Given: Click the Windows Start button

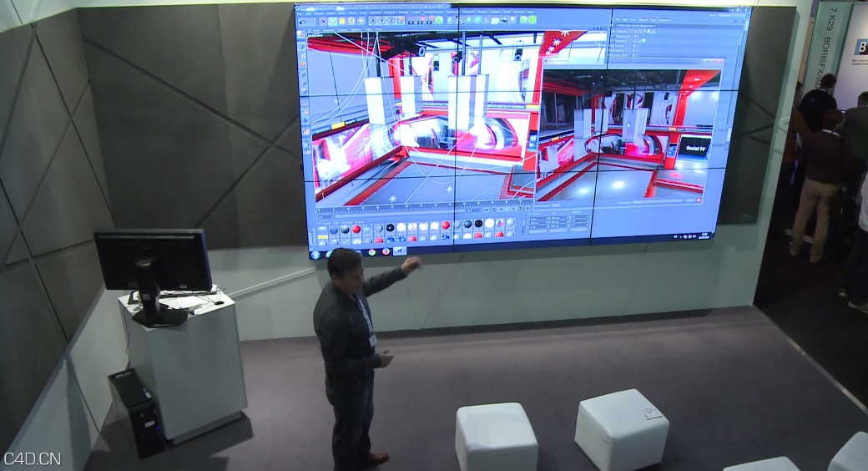Looking at the screenshot, I should click(315, 255).
